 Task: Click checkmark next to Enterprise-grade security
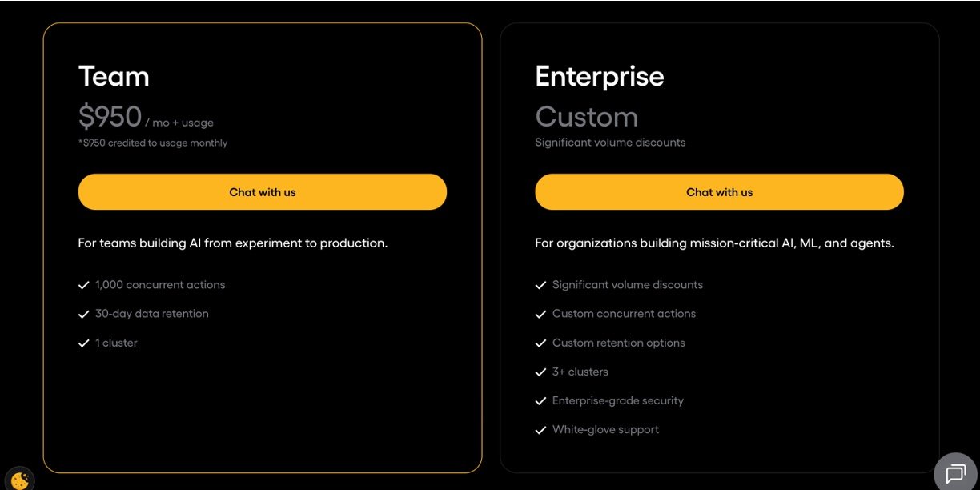[540, 400]
